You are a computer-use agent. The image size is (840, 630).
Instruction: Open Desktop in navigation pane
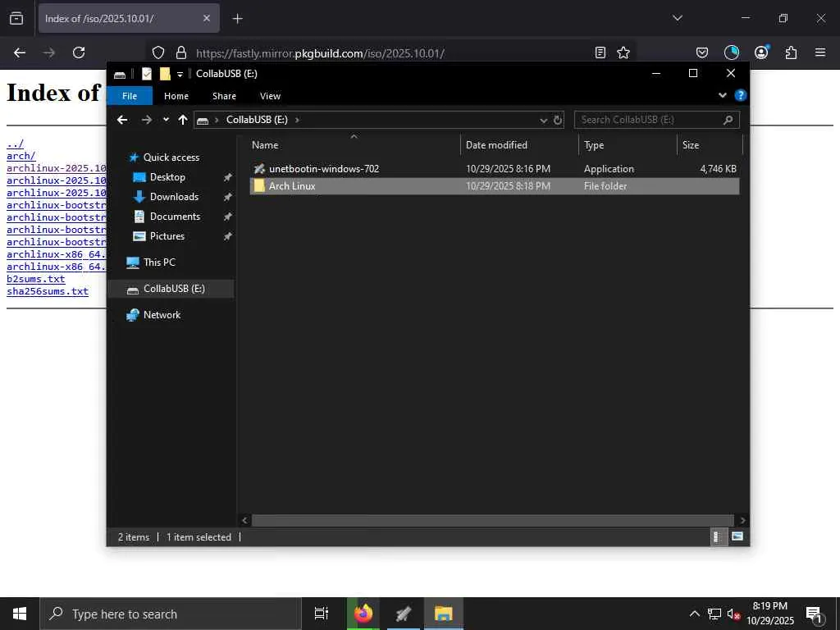click(x=167, y=177)
